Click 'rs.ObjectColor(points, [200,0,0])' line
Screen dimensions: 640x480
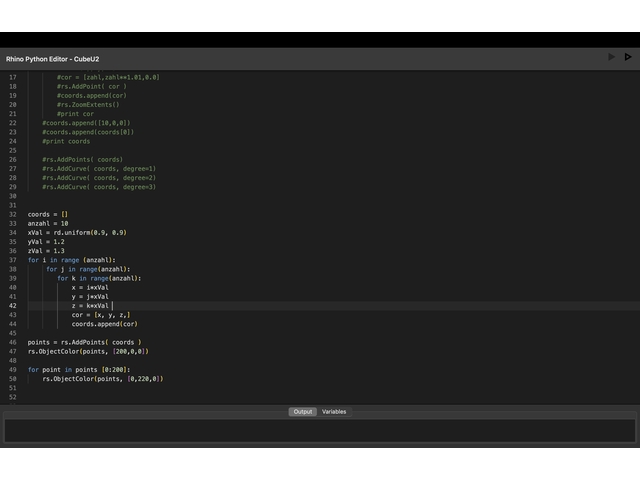tap(88, 351)
